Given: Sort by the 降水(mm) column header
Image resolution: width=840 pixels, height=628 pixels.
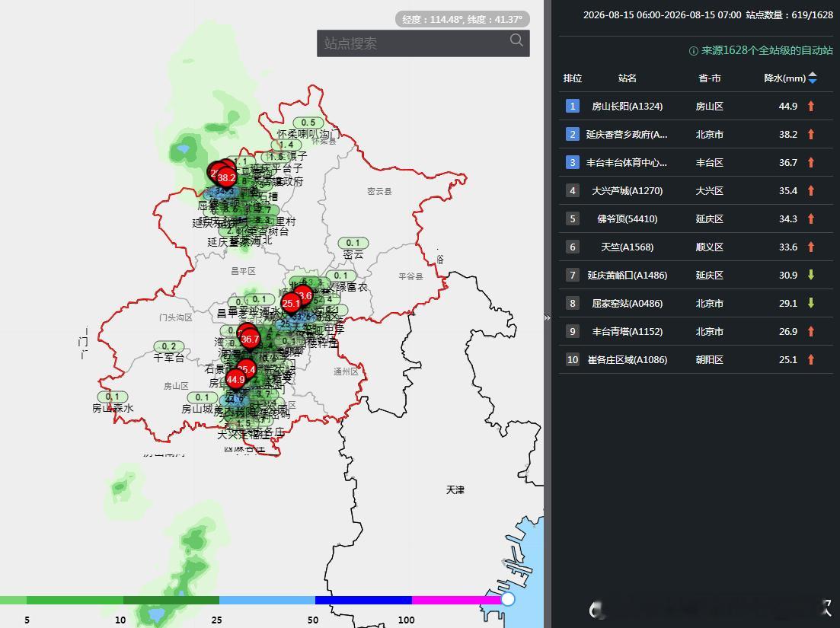Looking at the screenshot, I should [x=785, y=78].
